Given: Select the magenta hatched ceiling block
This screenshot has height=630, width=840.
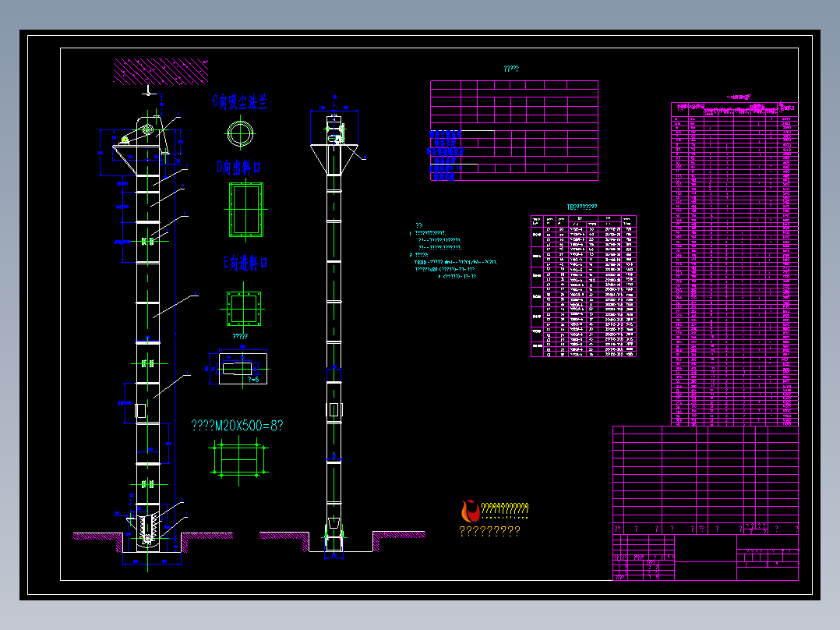Looking at the screenshot, I should (x=161, y=72).
